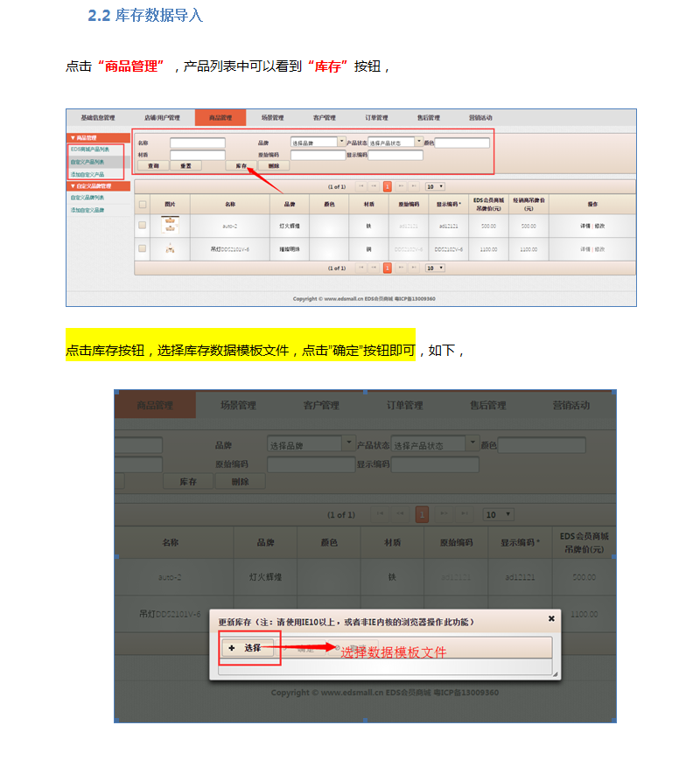Screen dimensions: 700x760
Task: Click 库存 button in the dimmed lower screenshot
Action: pyautogui.click(x=188, y=481)
